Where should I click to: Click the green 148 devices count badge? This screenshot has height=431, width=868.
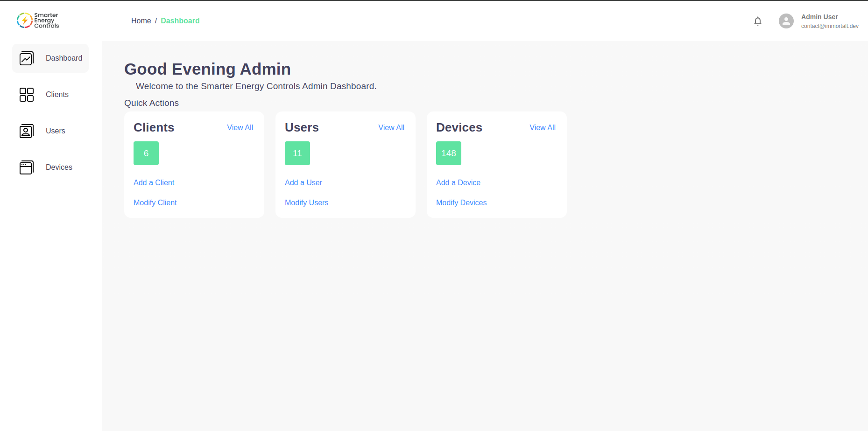coord(448,153)
